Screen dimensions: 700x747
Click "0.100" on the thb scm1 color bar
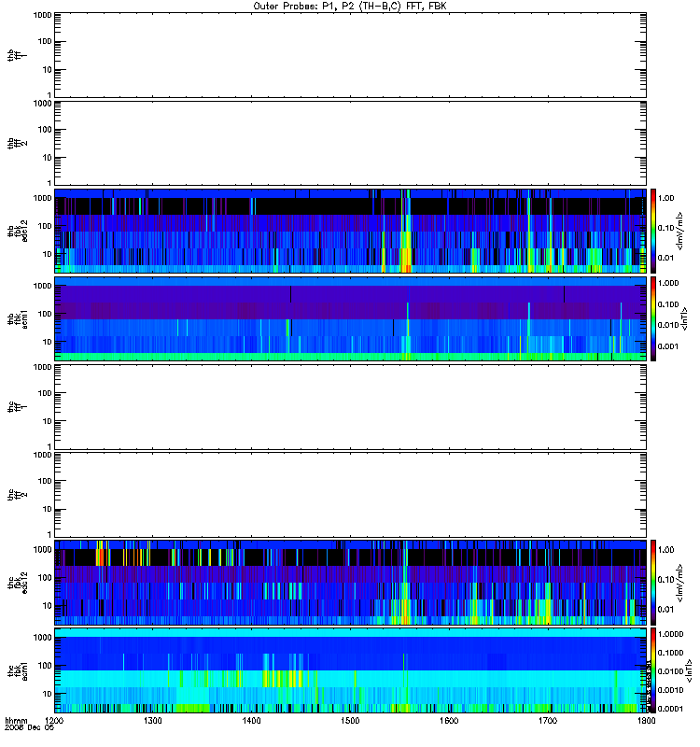pos(668,304)
